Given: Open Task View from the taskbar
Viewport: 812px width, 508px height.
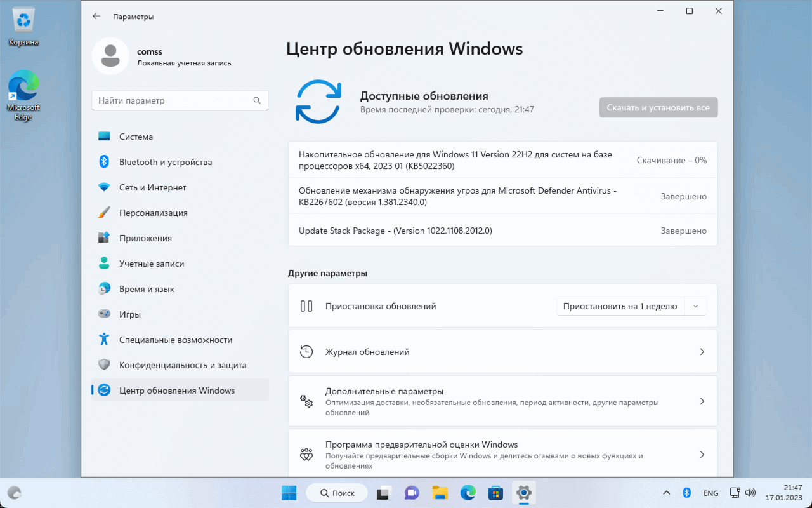Looking at the screenshot, I should (x=383, y=493).
